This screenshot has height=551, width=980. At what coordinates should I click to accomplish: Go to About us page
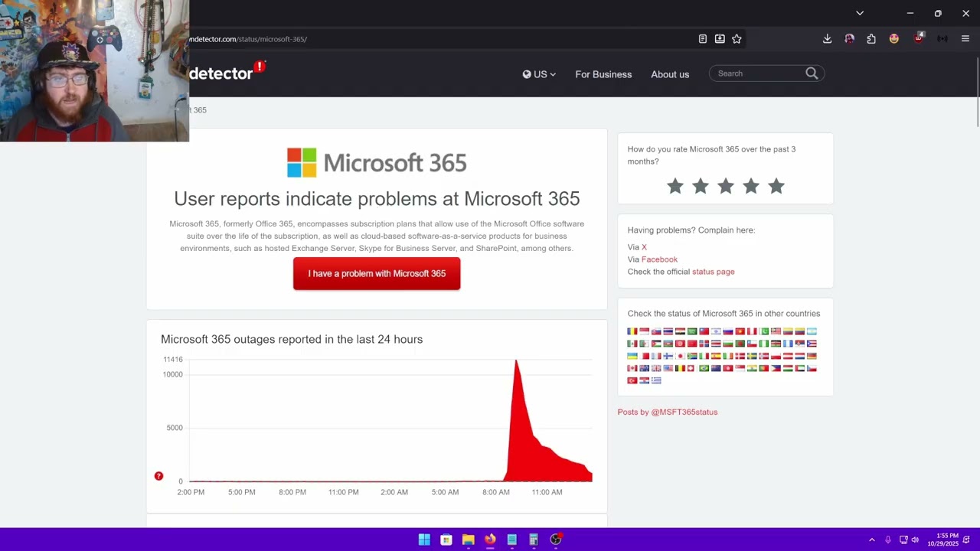(670, 74)
